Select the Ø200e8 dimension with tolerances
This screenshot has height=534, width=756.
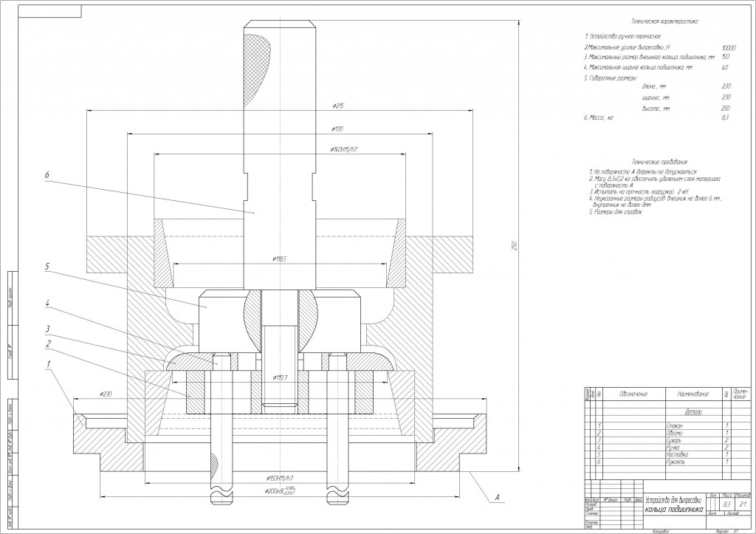tap(280, 491)
